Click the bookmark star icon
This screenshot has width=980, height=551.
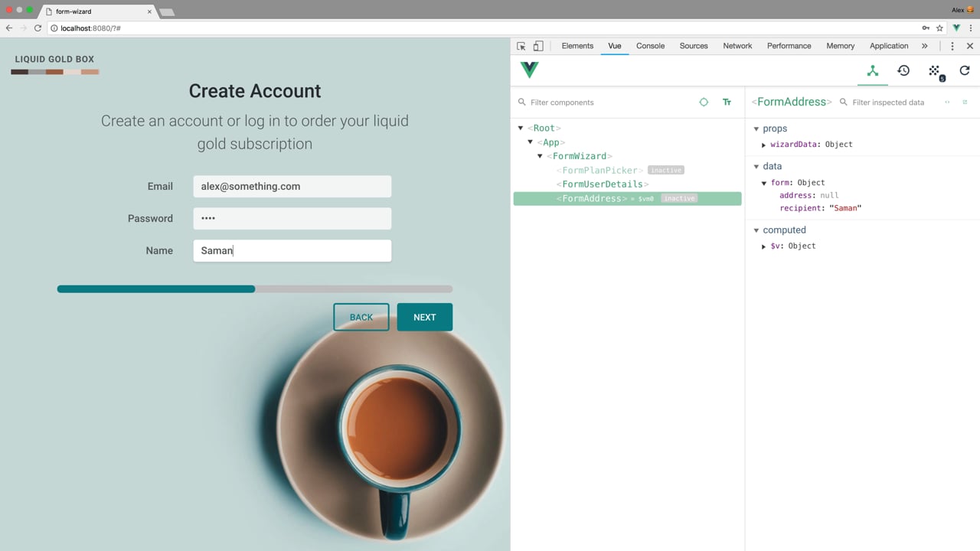[x=939, y=28]
